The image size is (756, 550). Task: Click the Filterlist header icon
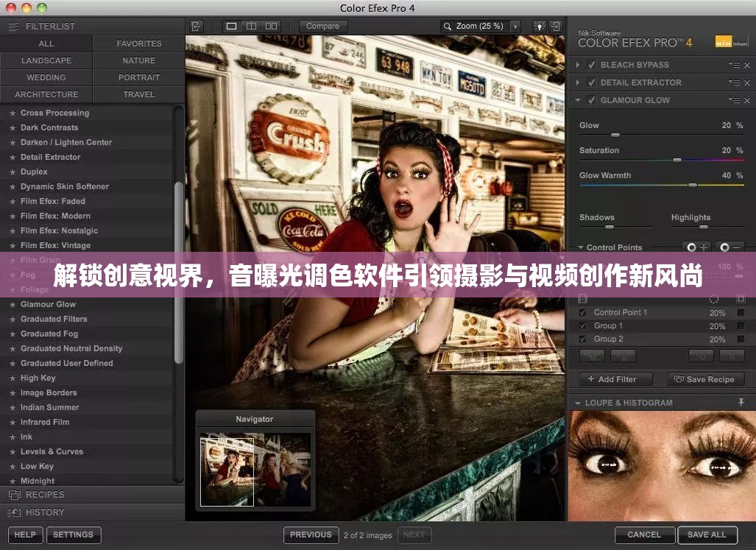tap(13, 26)
